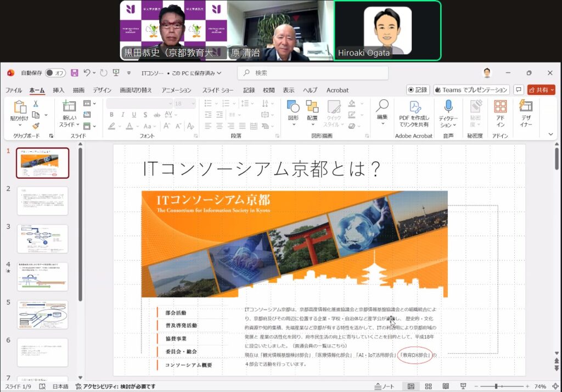Switch to the Animations (アニメーション) tab
The image size is (562, 392).
(x=176, y=90)
